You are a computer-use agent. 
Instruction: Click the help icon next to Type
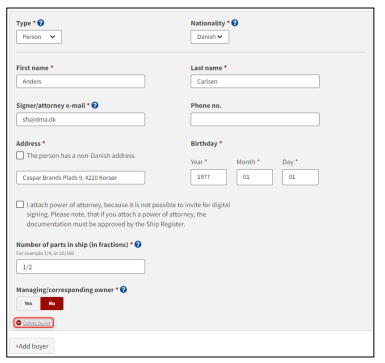click(41, 23)
